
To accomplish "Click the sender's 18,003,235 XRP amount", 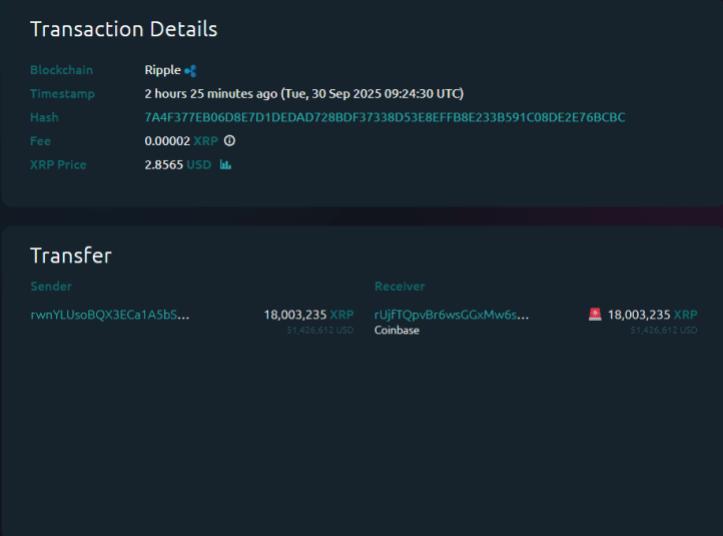I will point(308,314).
